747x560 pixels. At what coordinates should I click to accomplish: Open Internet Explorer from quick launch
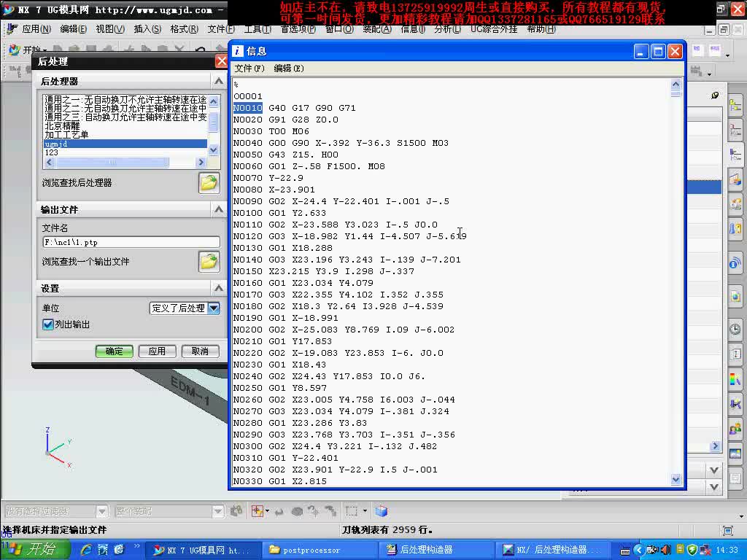point(86,550)
